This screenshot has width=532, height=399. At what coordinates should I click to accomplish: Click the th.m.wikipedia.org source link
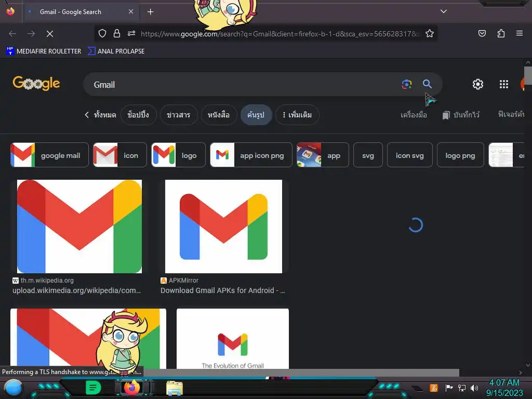tap(43, 280)
